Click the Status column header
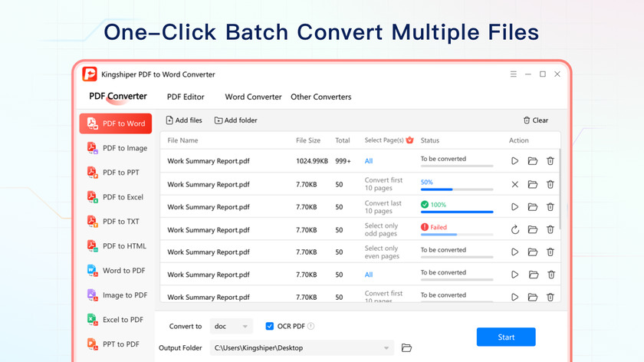The image size is (644, 362). 430,140
